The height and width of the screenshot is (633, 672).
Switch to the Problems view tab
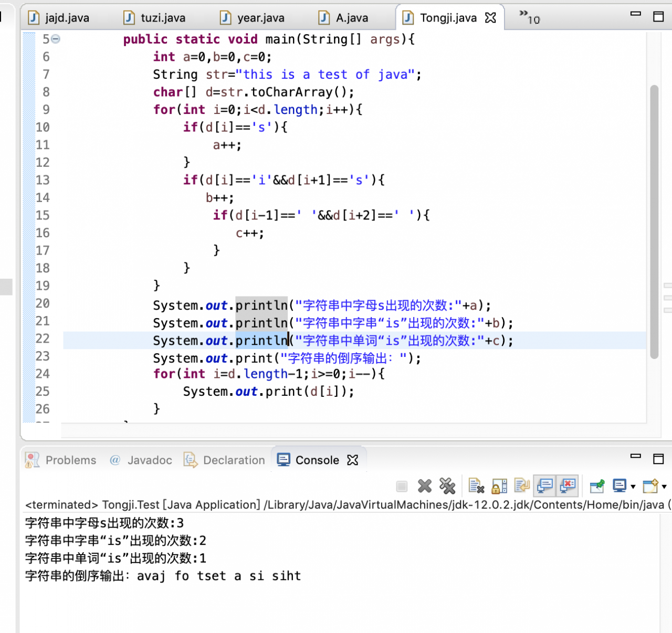click(61, 460)
